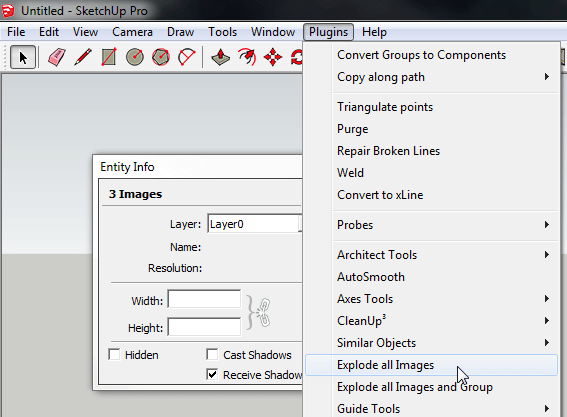Choose the Arc drawing tool
The height and width of the screenshot is (417, 567).
tap(187, 57)
